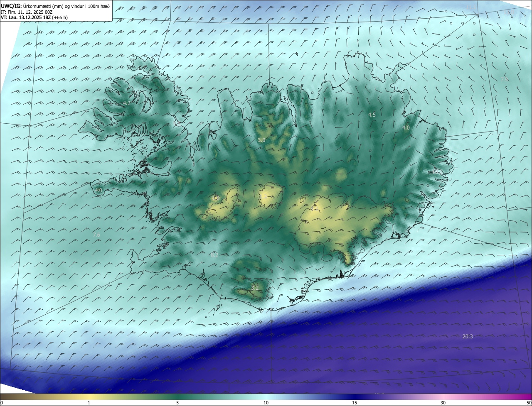Click the 4.5 value label in northeast Iceland

tap(372, 115)
